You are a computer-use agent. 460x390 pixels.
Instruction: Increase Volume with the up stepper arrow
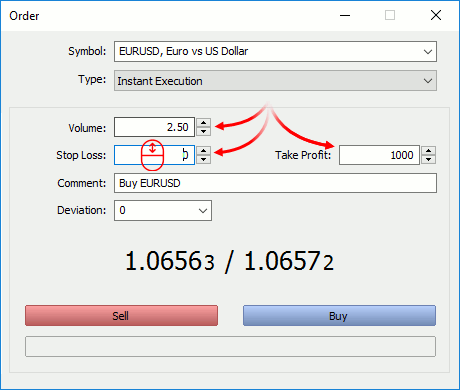[x=203, y=123]
